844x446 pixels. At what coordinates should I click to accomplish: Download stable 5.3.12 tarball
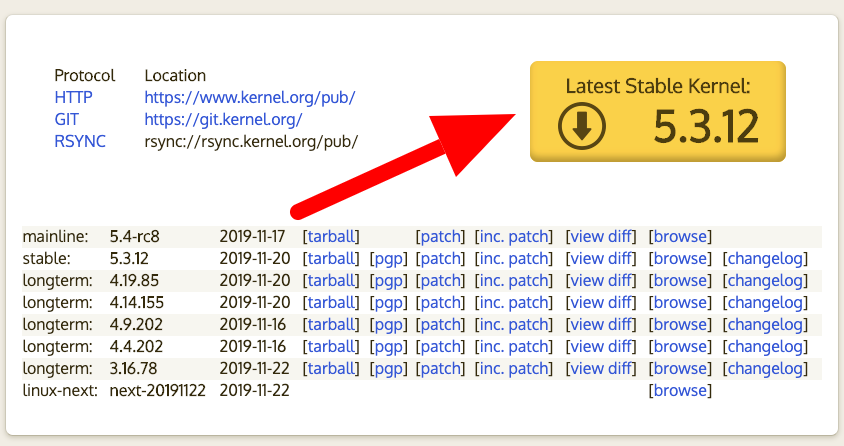click(x=331, y=259)
